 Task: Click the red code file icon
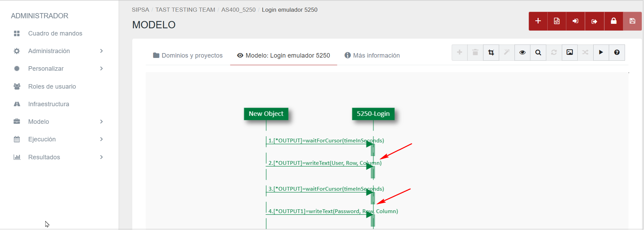pos(557,21)
